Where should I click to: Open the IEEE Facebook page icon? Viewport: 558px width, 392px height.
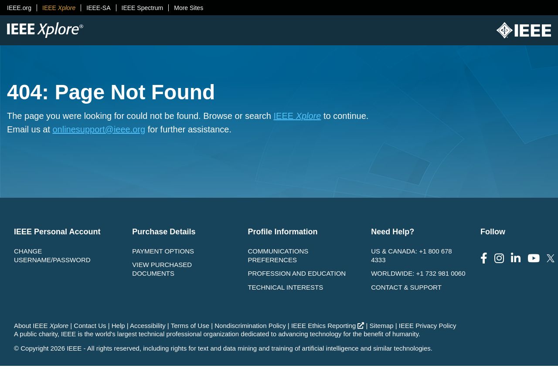point(484,258)
